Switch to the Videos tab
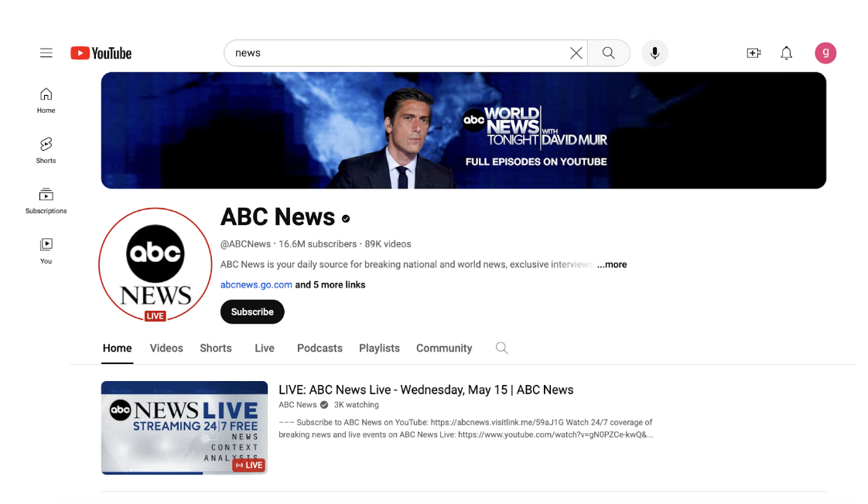 (166, 349)
